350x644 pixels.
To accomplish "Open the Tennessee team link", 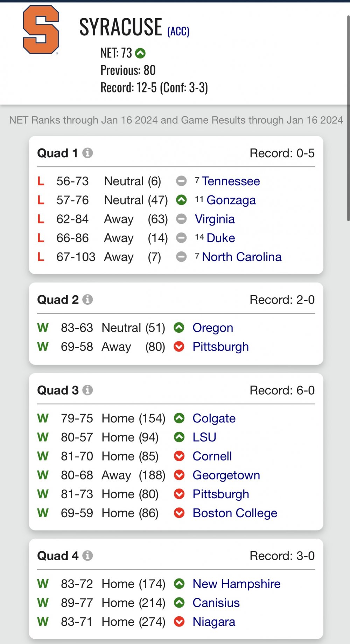I will click(231, 181).
